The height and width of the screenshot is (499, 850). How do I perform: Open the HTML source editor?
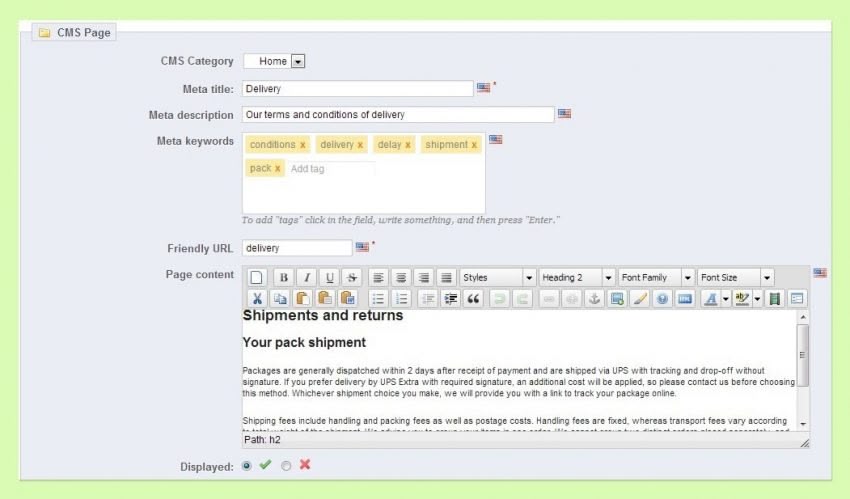(685, 299)
